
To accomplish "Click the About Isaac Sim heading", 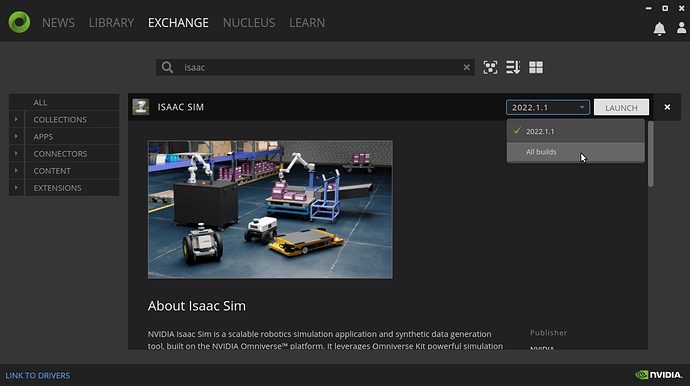I will [x=197, y=306].
